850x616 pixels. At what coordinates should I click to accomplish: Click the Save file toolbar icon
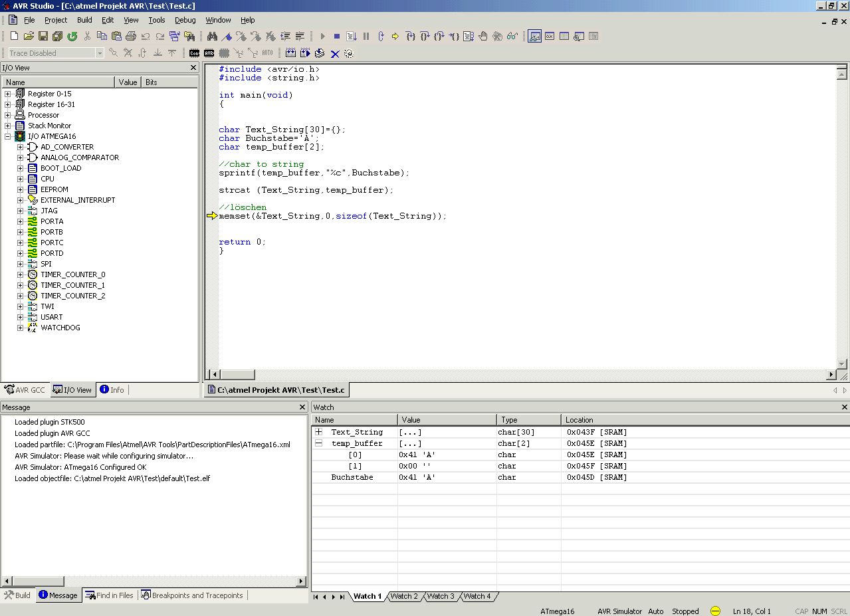[43, 36]
